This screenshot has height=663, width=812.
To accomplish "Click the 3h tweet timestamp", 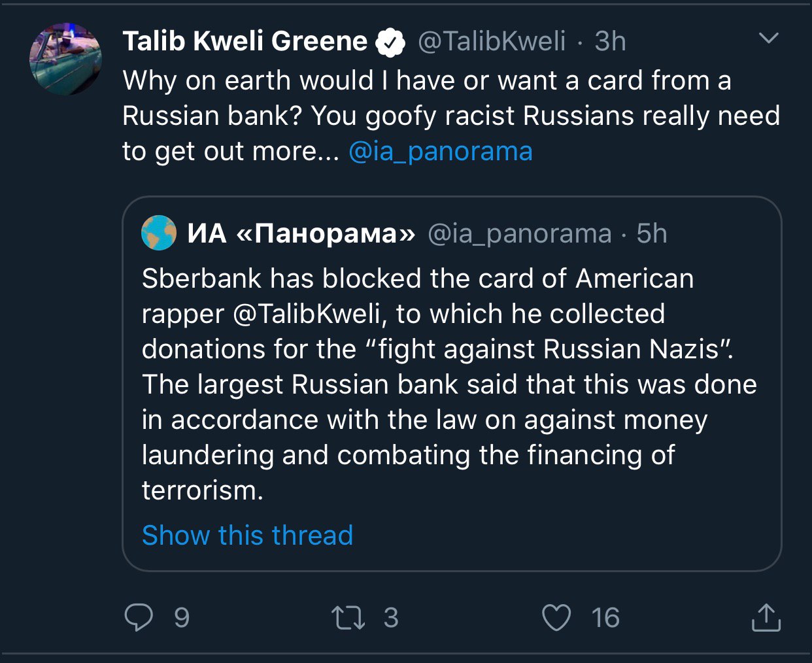I will click(610, 42).
